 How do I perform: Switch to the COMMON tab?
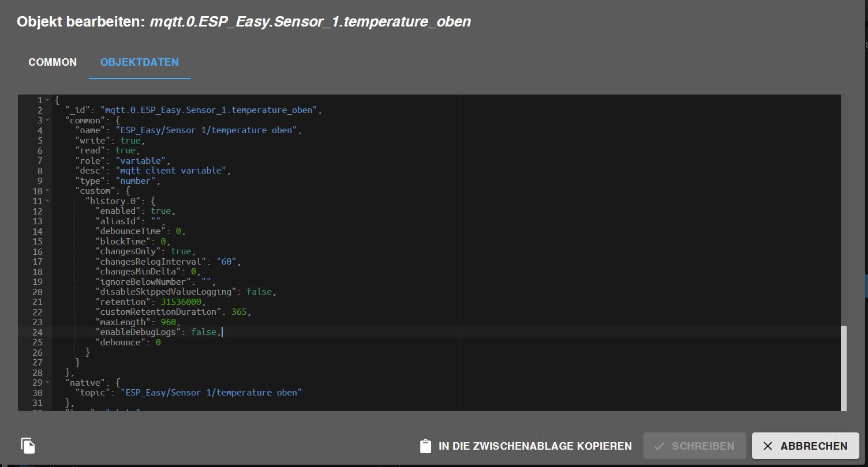click(x=53, y=62)
